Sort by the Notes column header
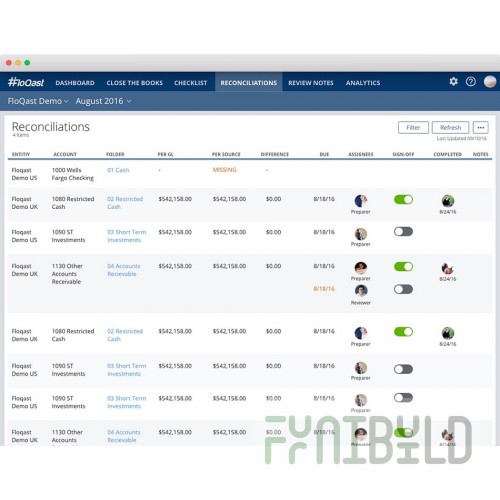The height and width of the screenshot is (500, 500). [480, 154]
